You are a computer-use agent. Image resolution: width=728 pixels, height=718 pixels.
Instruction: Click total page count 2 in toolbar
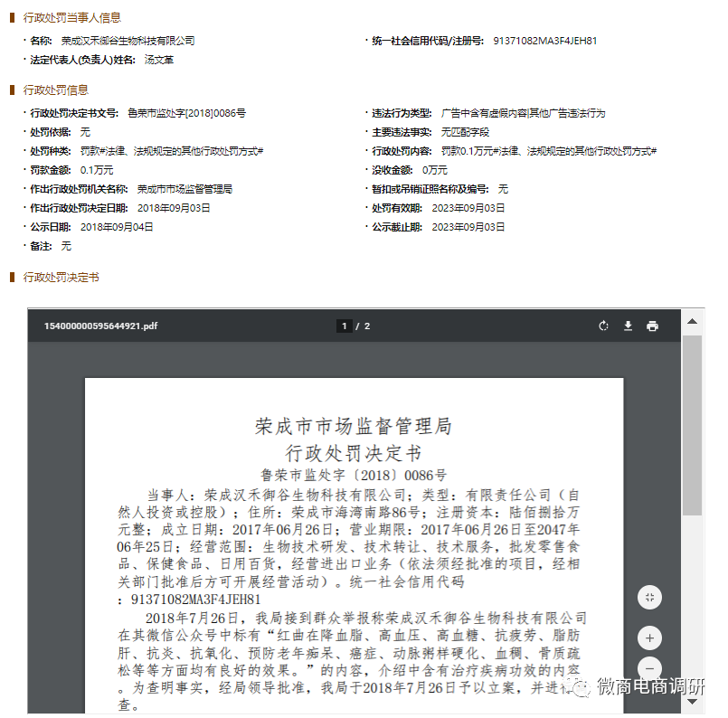367,326
